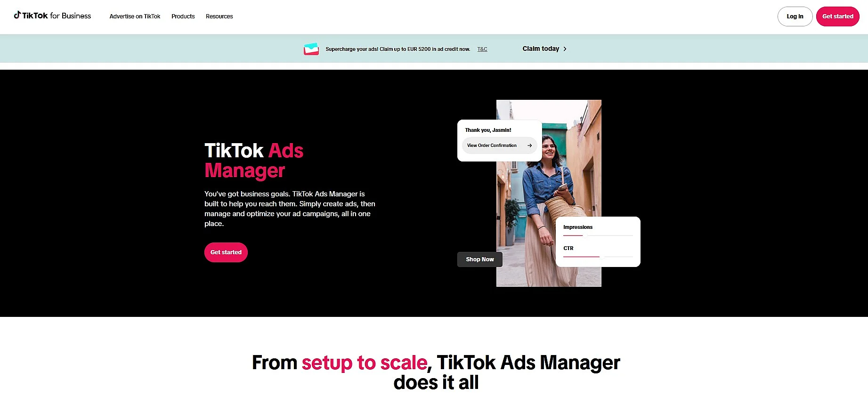Click the chevron next to Claim today
868x396 pixels.
(565, 49)
